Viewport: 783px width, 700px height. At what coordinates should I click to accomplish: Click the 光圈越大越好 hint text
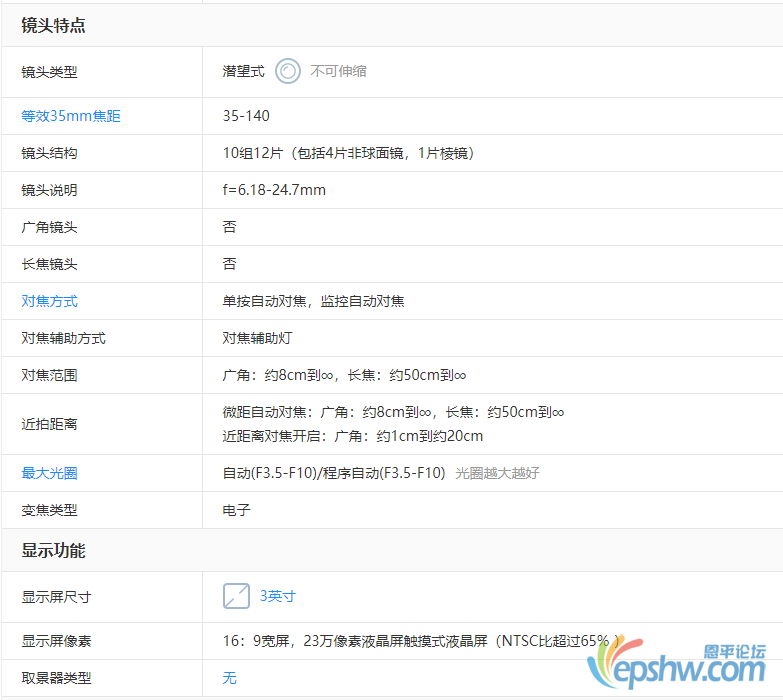tap(497, 473)
